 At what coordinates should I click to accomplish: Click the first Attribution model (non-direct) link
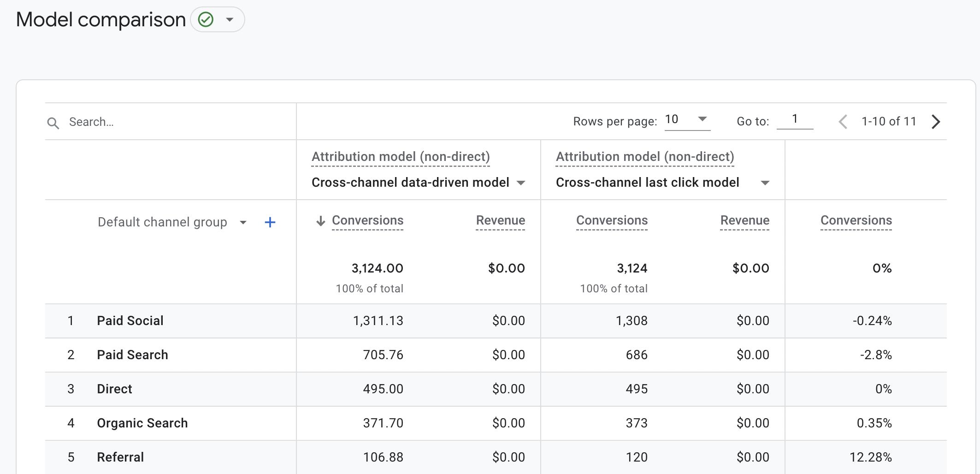pyautogui.click(x=400, y=157)
